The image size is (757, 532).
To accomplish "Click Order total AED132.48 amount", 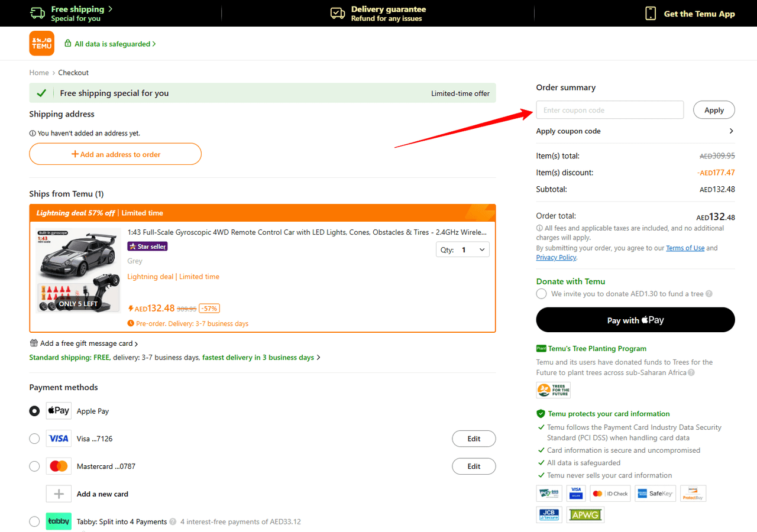I will point(716,217).
